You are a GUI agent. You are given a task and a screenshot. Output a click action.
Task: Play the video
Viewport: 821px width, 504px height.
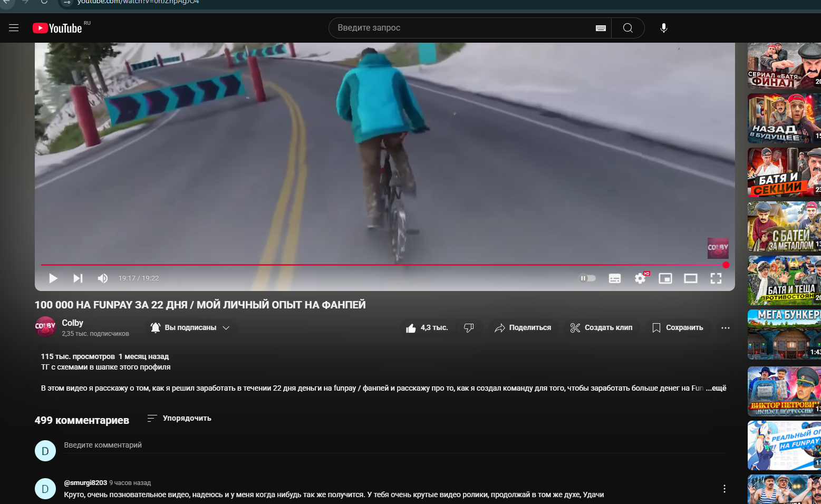coord(53,278)
